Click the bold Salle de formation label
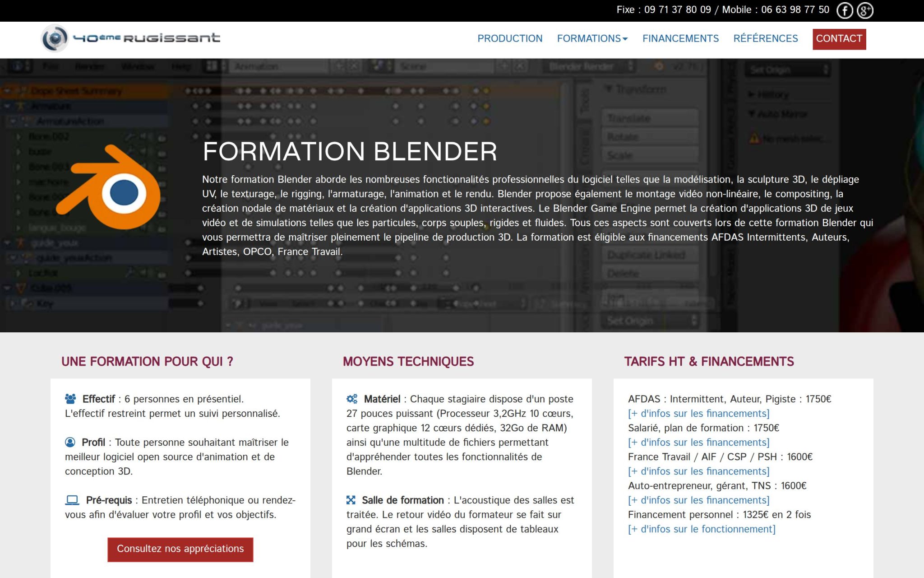The image size is (924, 578). (x=402, y=500)
